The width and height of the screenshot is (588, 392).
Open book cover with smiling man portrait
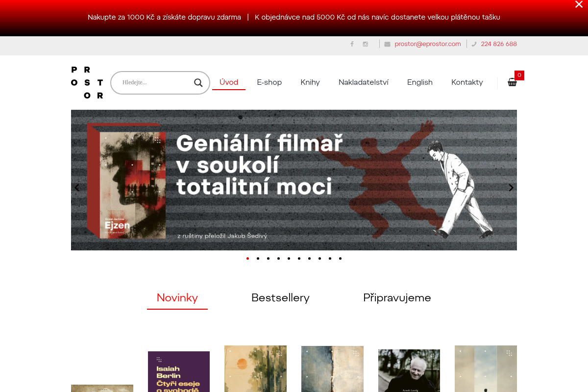tap(409, 370)
